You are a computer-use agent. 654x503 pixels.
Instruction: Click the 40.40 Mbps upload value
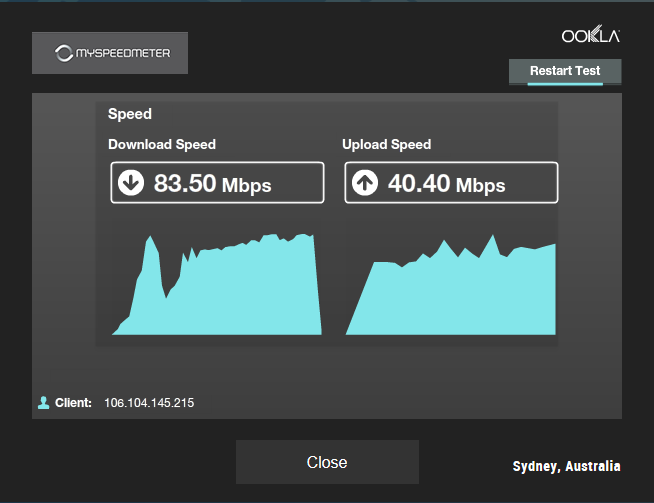pyautogui.click(x=446, y=184)
